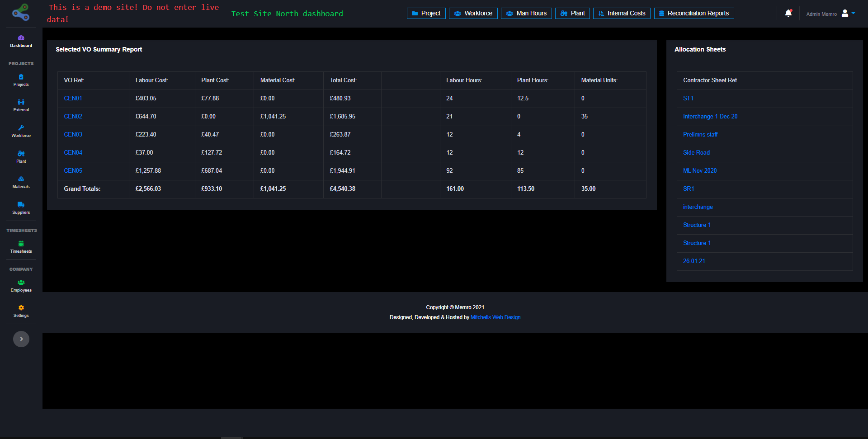Image resolution: width=868 pixels, height=439 pixels.
Task: Check notifications bell icon
Action: (x=788, y=14)
